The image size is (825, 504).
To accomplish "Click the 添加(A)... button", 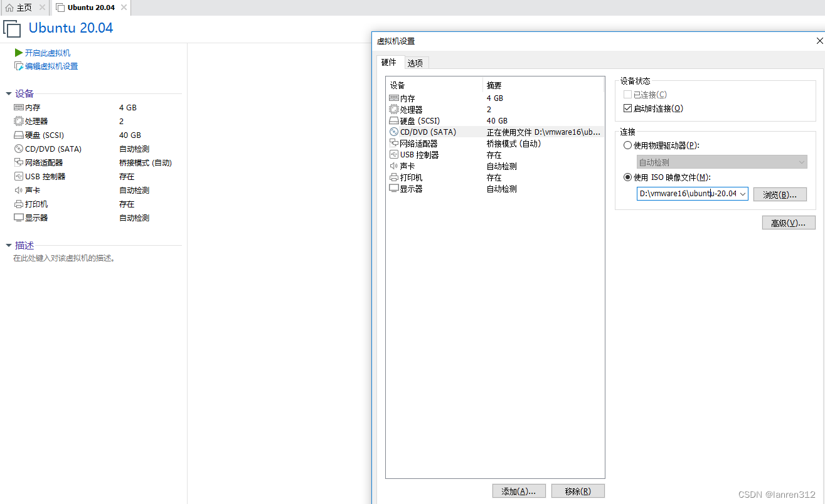I will 519,491.
